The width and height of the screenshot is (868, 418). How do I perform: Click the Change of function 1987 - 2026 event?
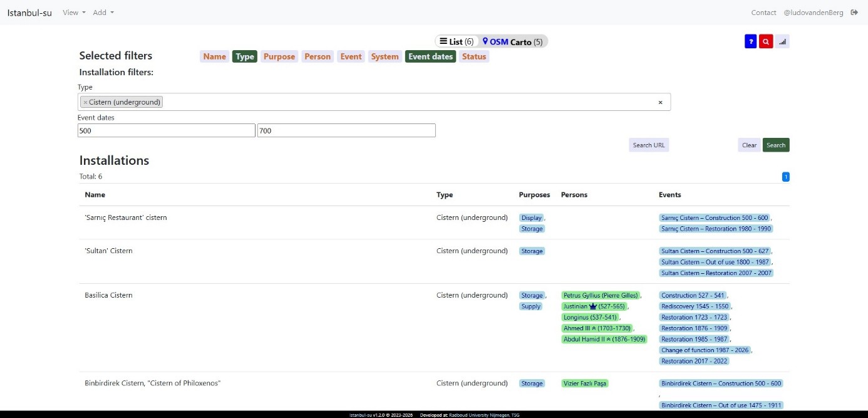pyautogui.click(x=705, y=350)
